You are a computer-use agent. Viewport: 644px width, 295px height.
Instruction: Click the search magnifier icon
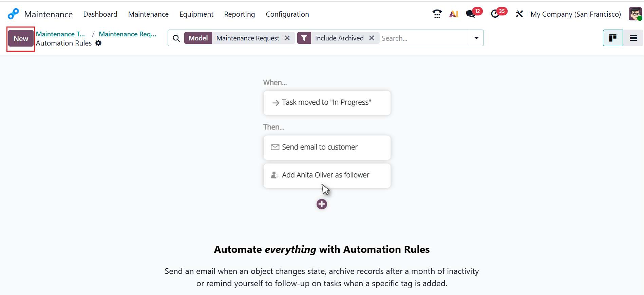click(176, 38)
